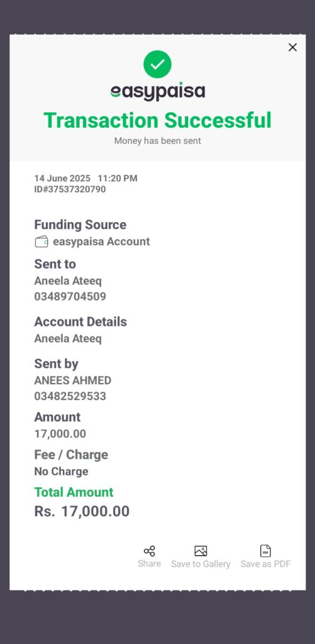Tap the Save as PDF file icon
Image resolution: width=315 pixels, height=644 pixels.
265,551
